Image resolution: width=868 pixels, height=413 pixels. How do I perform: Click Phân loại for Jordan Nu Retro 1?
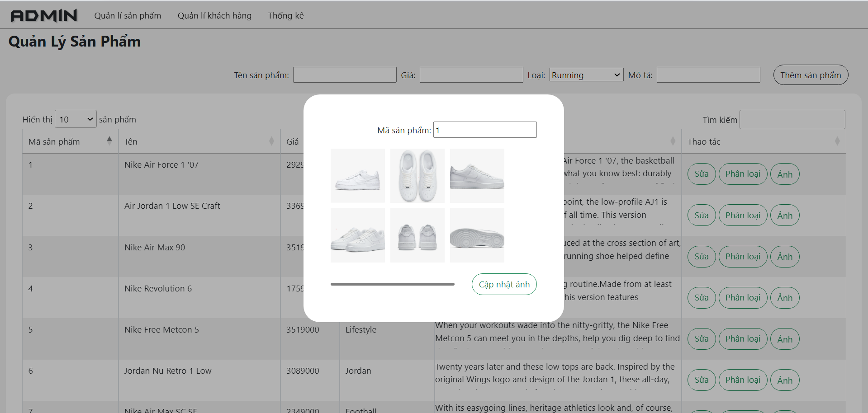point(743,380)
